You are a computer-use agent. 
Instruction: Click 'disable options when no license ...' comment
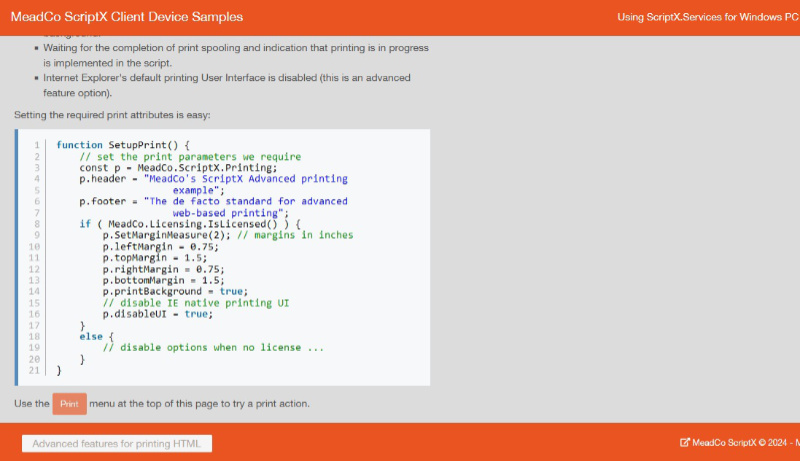pos(213,348)
